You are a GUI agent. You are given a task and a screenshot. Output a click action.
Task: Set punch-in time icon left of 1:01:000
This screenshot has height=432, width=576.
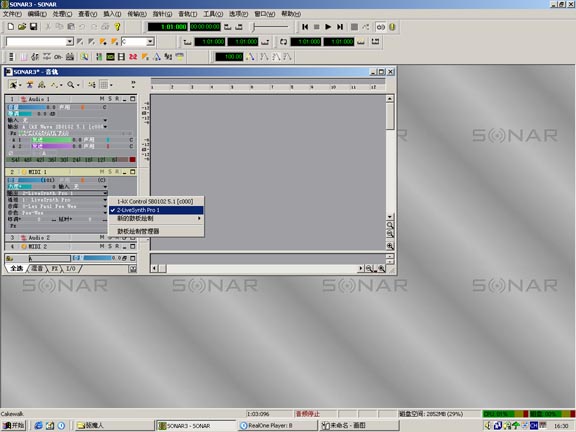tap(187, 42)
